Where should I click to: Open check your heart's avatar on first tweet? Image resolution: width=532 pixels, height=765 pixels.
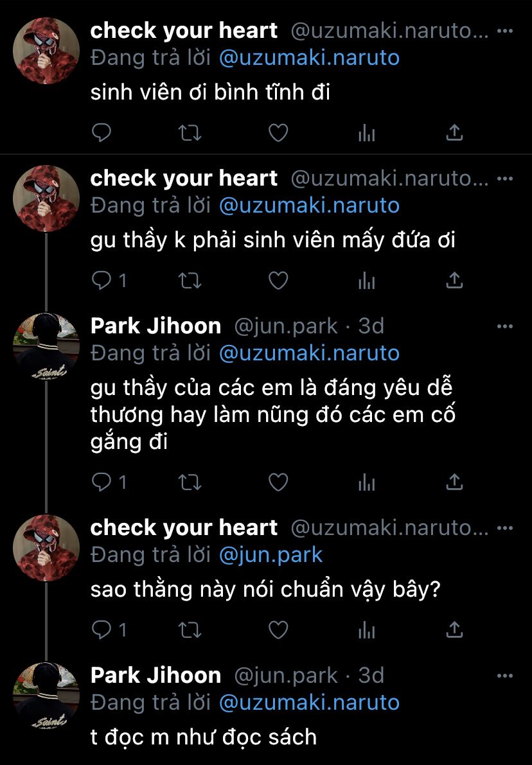pos(46,51)
